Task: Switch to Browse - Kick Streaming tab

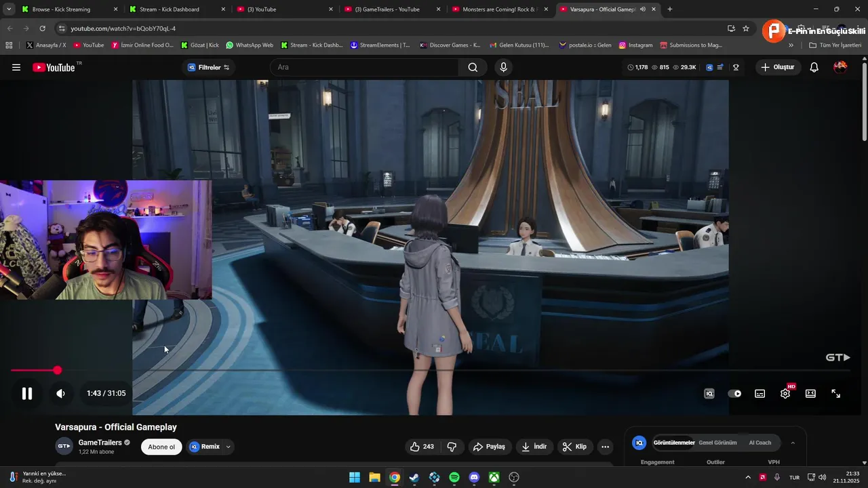Action: [x=69, y=9]
